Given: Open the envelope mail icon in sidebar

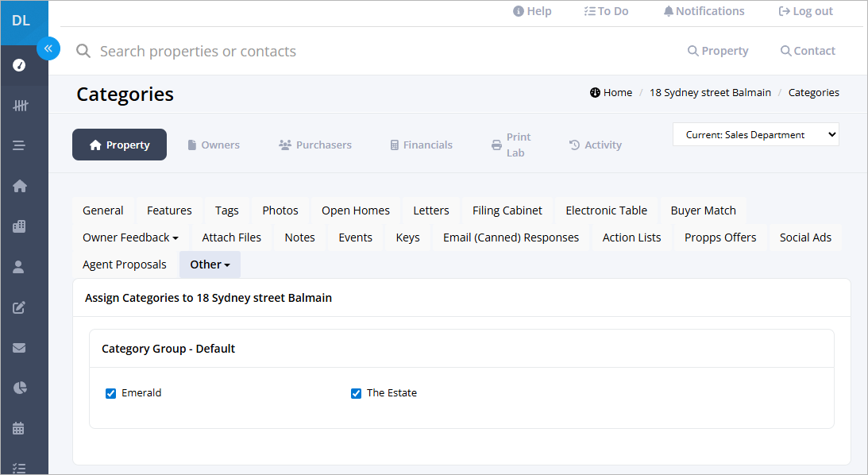Looking at the screenshot, I should (x=19, y=348).
